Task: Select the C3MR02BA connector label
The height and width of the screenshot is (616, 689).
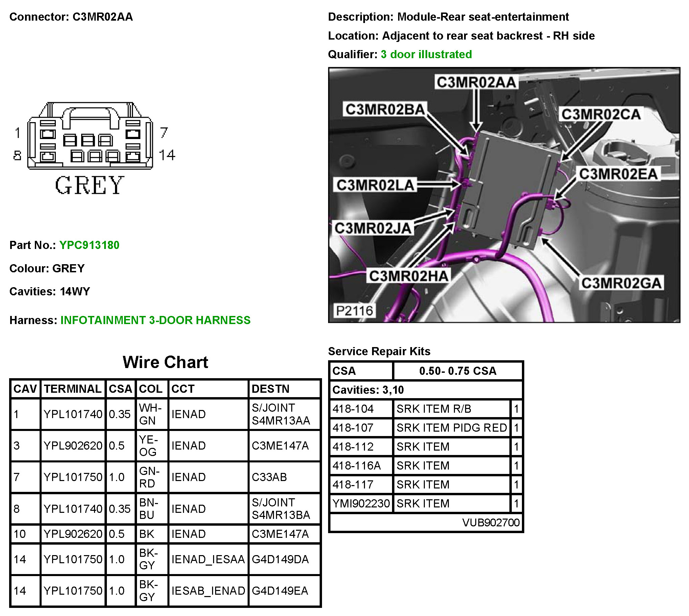Action: click(385, 110)
